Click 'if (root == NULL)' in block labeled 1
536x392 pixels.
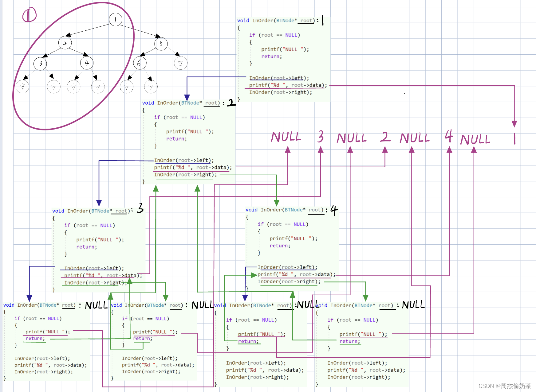(274, 35)
